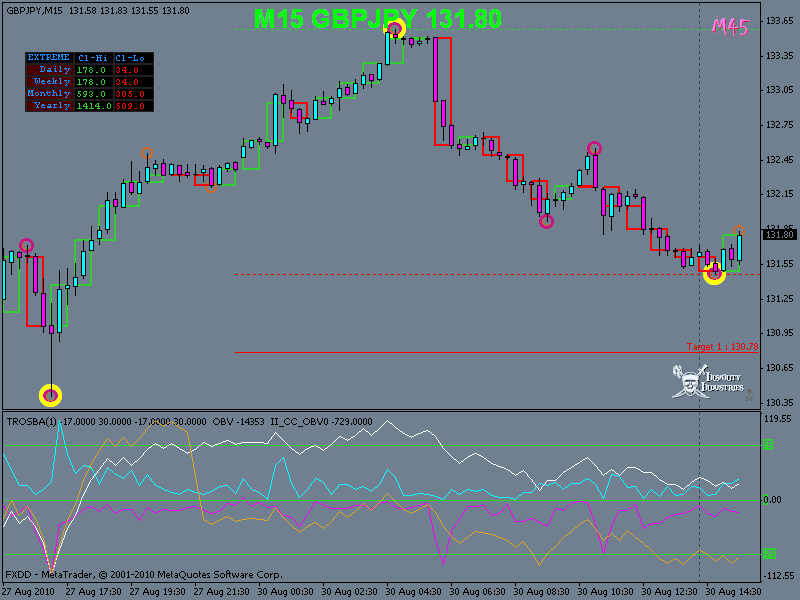800x600 pixels.
Task: Click the small skull icon beside the Insanity Industries logo
Action: click(x=749, y=395)
